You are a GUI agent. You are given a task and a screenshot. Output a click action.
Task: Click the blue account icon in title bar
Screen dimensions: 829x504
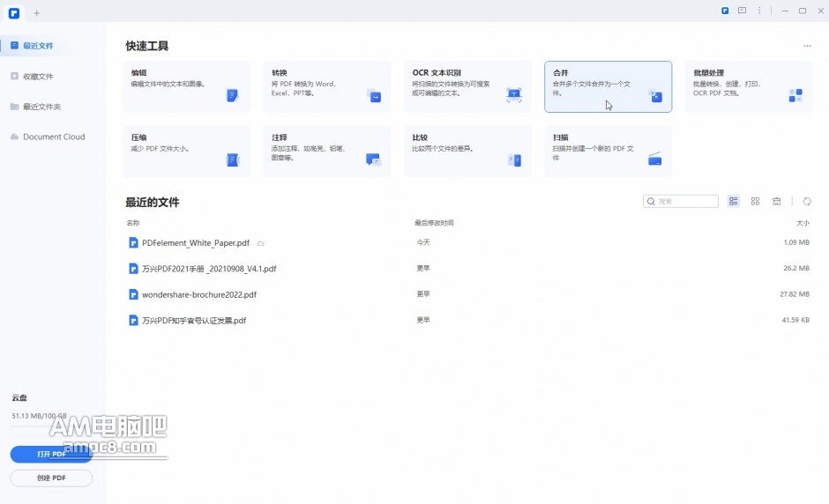click(x=725, y=11)
